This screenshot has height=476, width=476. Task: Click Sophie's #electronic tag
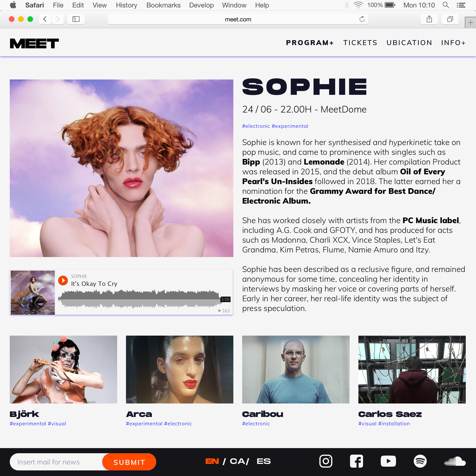[256, 126]
